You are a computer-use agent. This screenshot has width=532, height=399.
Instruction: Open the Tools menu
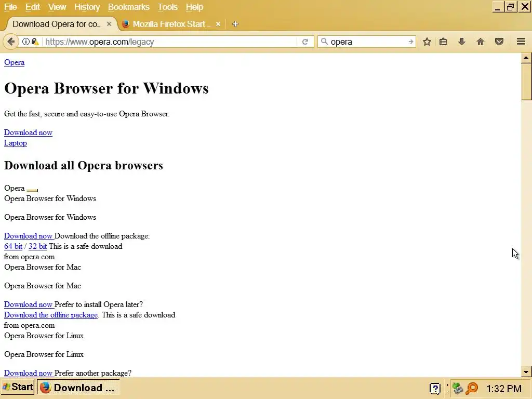click(167, 7)
